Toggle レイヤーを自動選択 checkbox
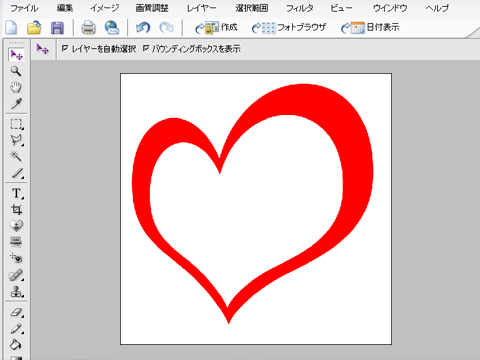Image resolution: width=480 pixels, height=360 pixels. pos(65,49)
